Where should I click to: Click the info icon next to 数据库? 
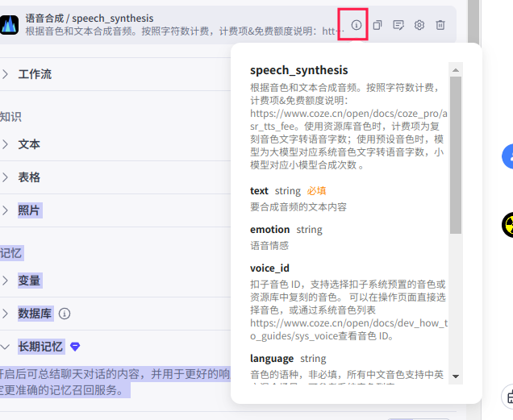[x=65, y=314]
